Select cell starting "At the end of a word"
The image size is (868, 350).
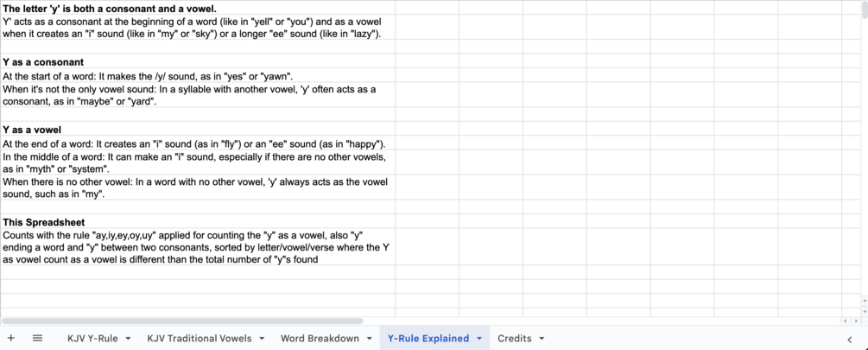point(198,143)
